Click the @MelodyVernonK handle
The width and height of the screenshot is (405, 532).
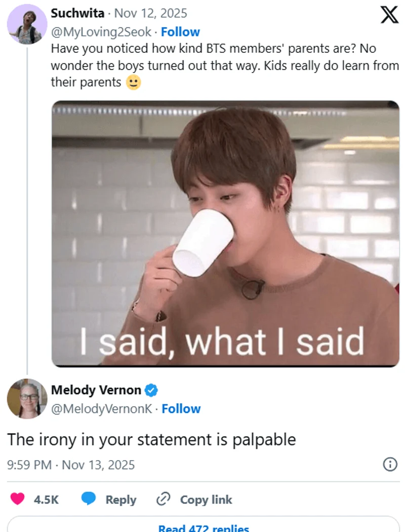(102, 408)
